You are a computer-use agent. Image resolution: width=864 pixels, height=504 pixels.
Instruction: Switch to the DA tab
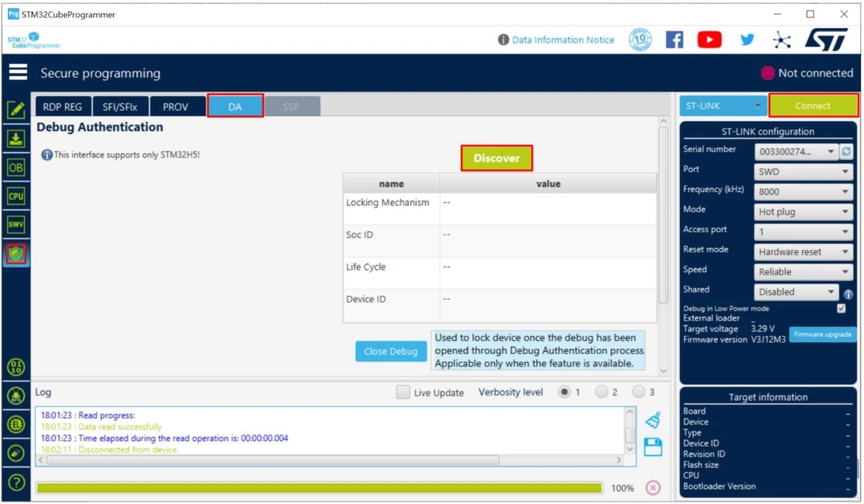tap(235, 106)
